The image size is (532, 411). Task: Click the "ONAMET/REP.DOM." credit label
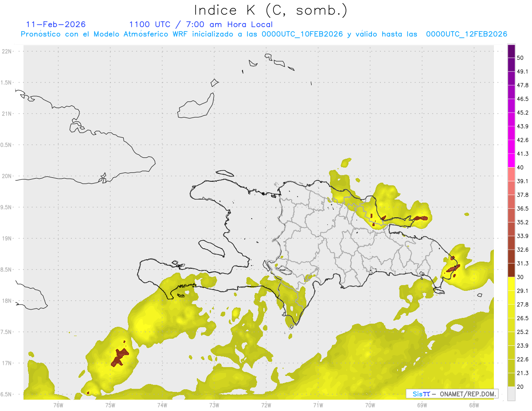[467, 394]
